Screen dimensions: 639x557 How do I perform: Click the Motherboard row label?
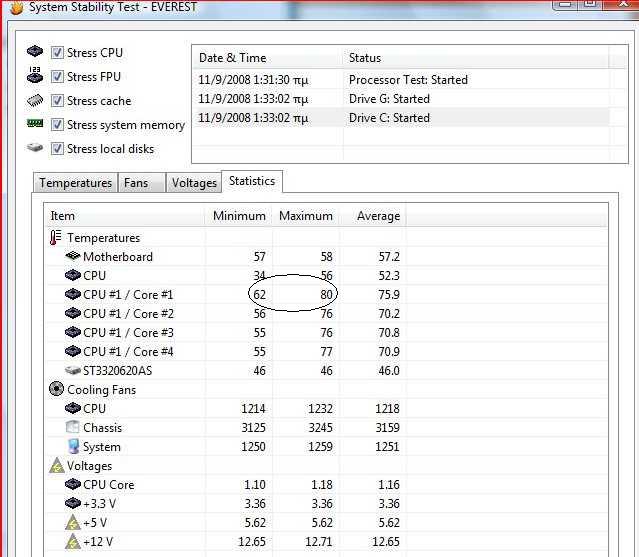pos(118,257)
